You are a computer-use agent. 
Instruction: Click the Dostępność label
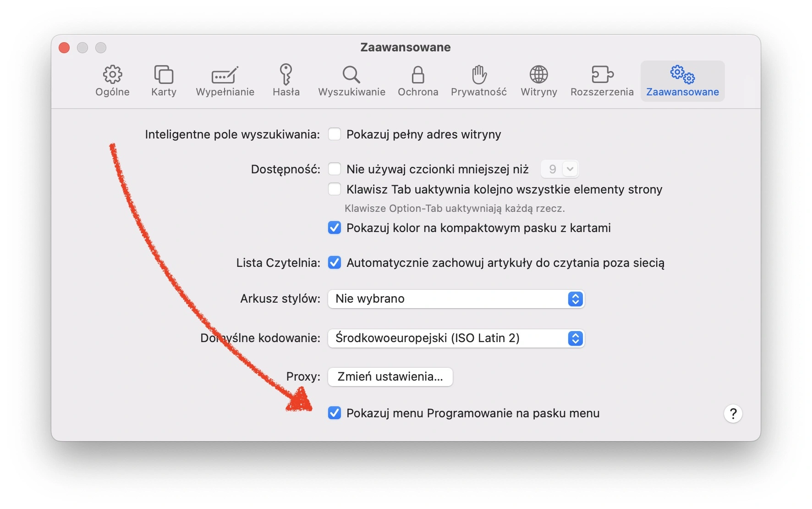click(285, 169)
